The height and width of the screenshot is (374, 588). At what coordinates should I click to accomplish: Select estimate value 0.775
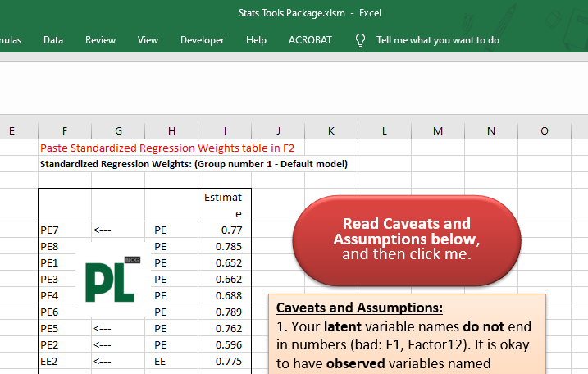(x=225, y=361)
